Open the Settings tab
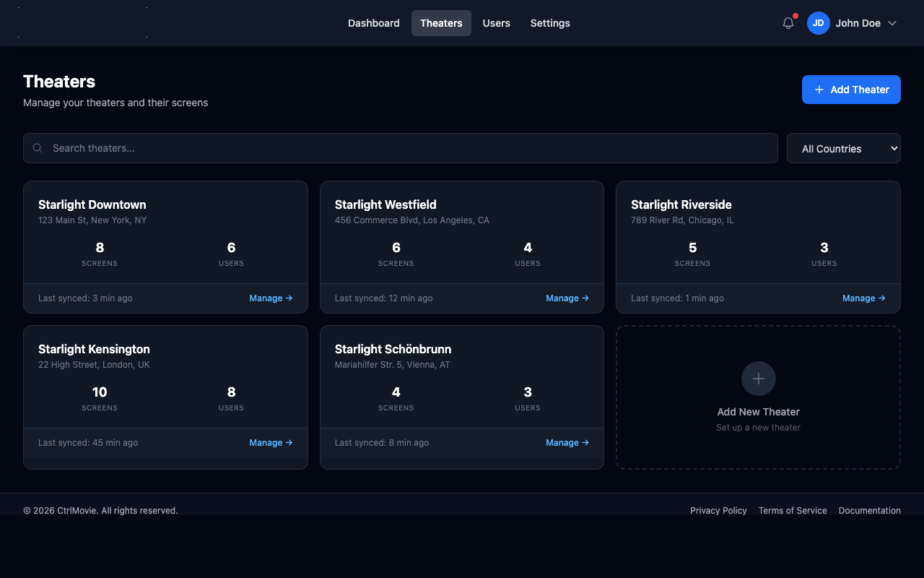This screenshot has width=924, height=578. [x=550, y=23]
